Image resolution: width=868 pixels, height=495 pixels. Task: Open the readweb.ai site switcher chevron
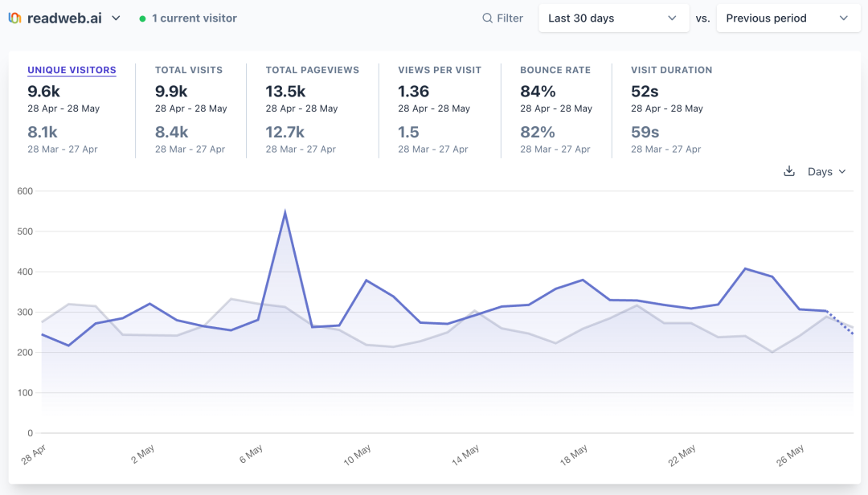click(x=116, y=18)
